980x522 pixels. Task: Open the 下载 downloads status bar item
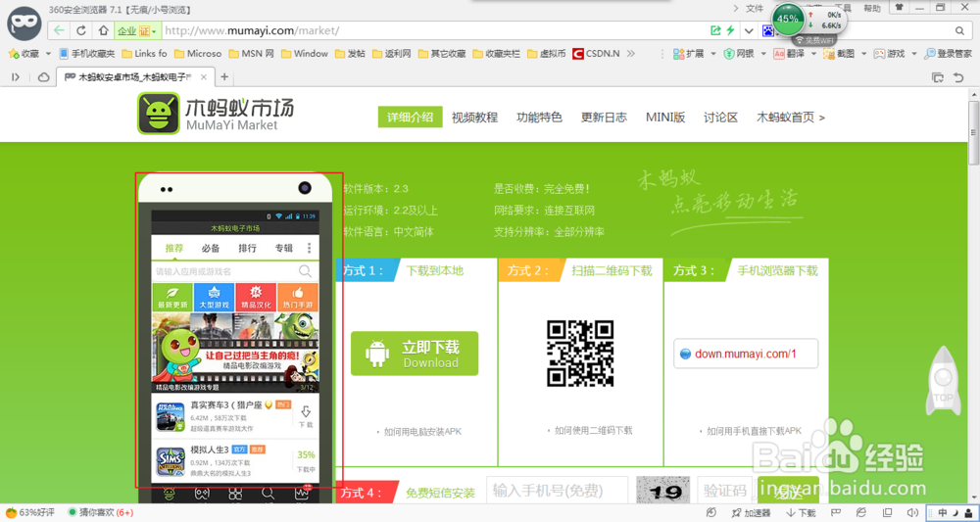[801, 512]
